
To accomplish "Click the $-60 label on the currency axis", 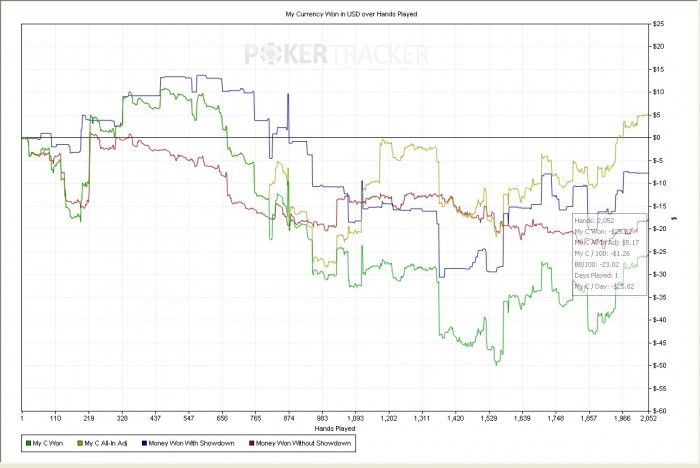I will click(x=660, y=410).
